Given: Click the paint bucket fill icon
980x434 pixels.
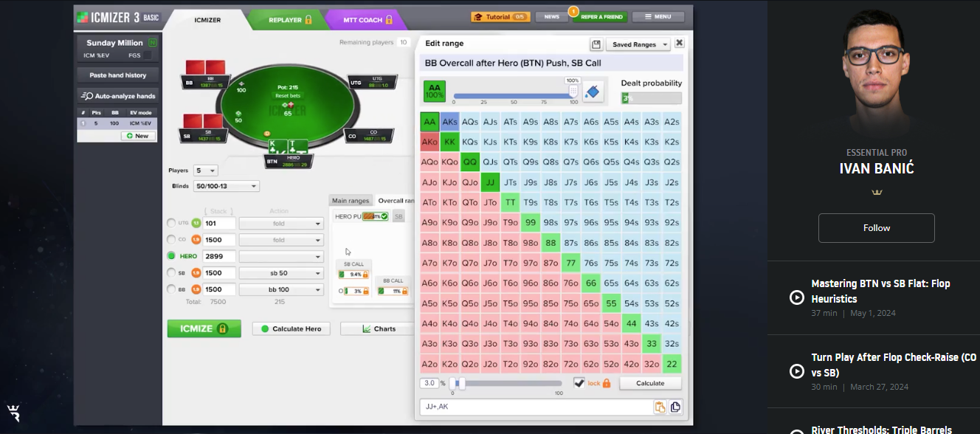Looking at the screenshot, I should pos(593,92).
